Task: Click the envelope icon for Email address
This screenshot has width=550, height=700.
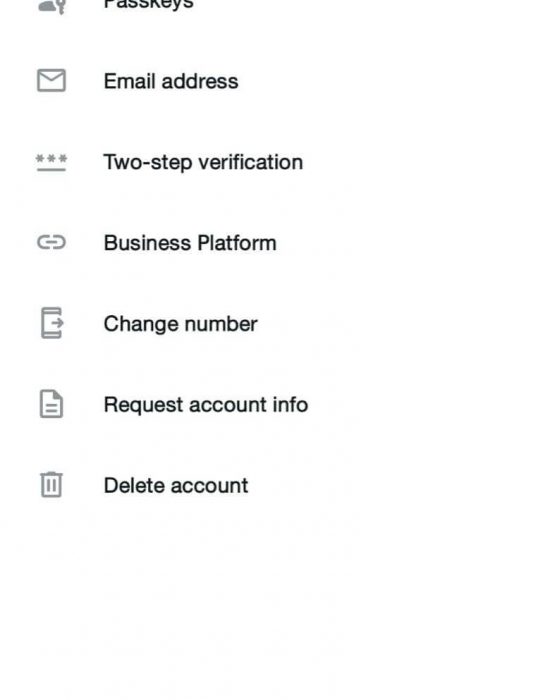Action: pyautogui.click(x=51, y=80)
